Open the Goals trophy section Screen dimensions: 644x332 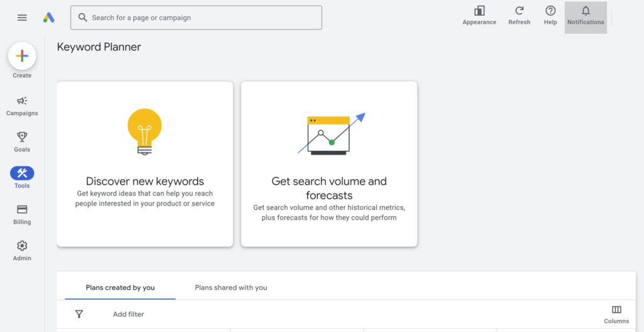click(22, 142)
